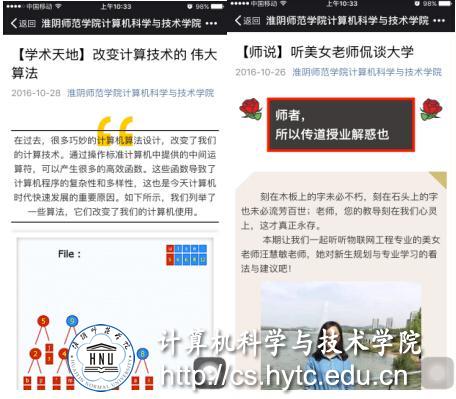Tap the blue tree node numbered 8
The width and height of the screenshot is (456, 399).
pos(143,353)
